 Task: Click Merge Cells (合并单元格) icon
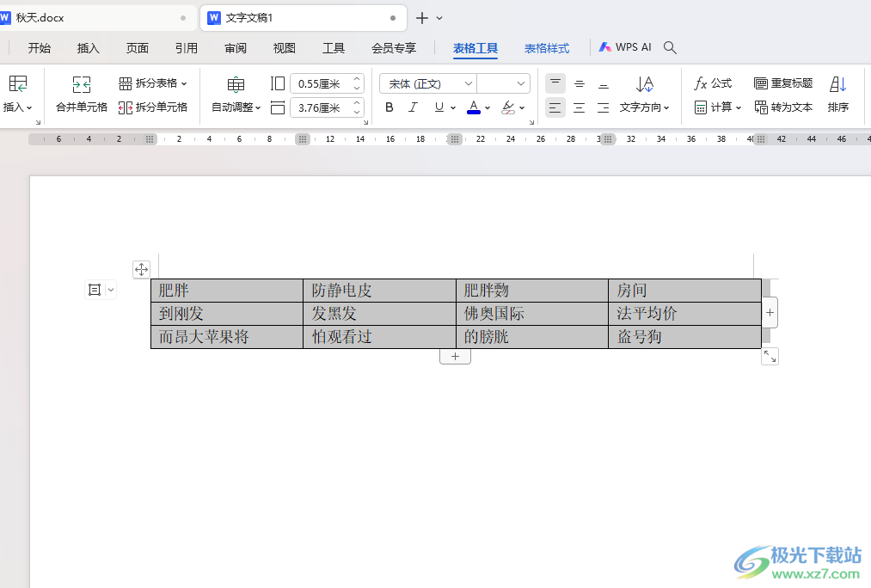(x=82, y=84)
